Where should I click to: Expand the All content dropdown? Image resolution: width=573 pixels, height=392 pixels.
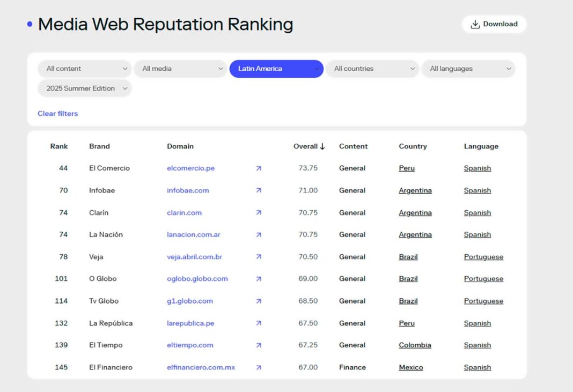click(x=84, y=69)
